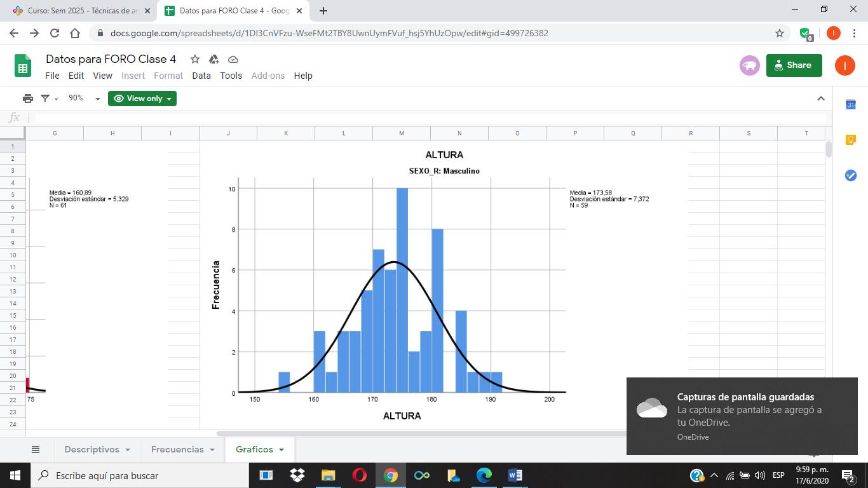
Task: Bookmark this page with star icon
Action: [x=779, y=33]
